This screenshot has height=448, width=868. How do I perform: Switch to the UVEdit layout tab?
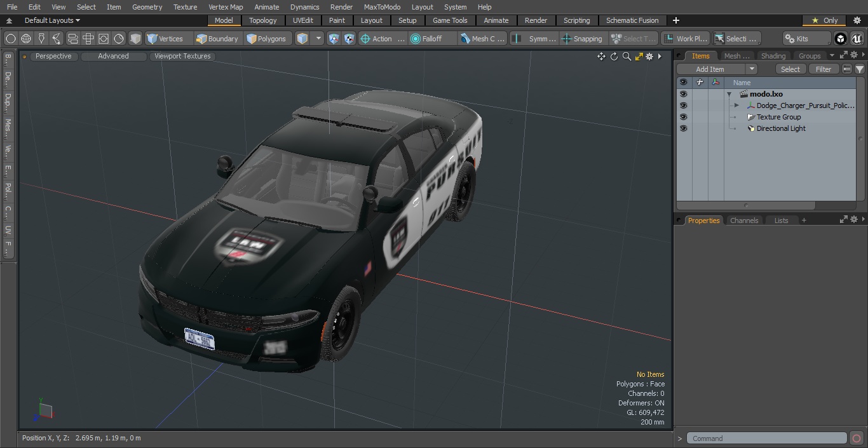click(303, 20)
